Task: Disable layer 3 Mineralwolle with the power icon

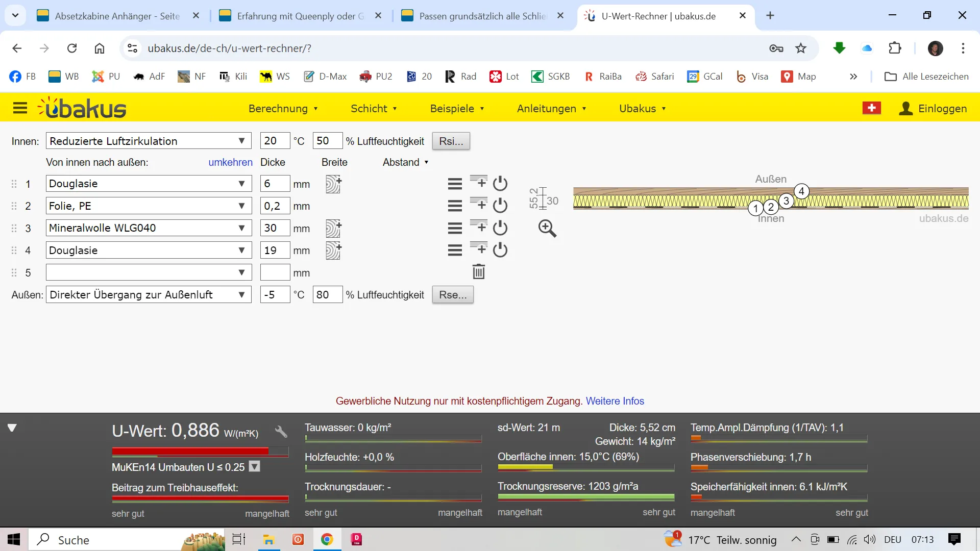Action: (x=500, y=228)
